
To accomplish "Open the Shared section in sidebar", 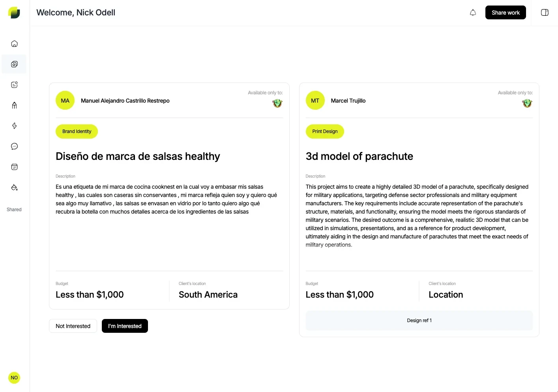I will 14,209.
